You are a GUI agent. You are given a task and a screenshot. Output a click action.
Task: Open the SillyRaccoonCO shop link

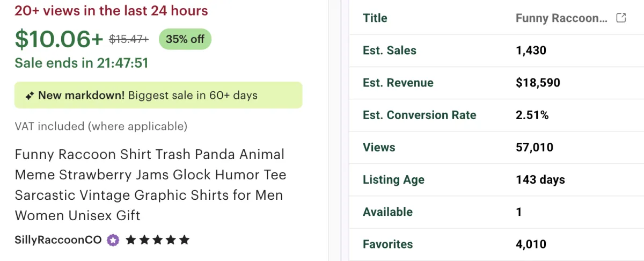[x=58, y=240]
